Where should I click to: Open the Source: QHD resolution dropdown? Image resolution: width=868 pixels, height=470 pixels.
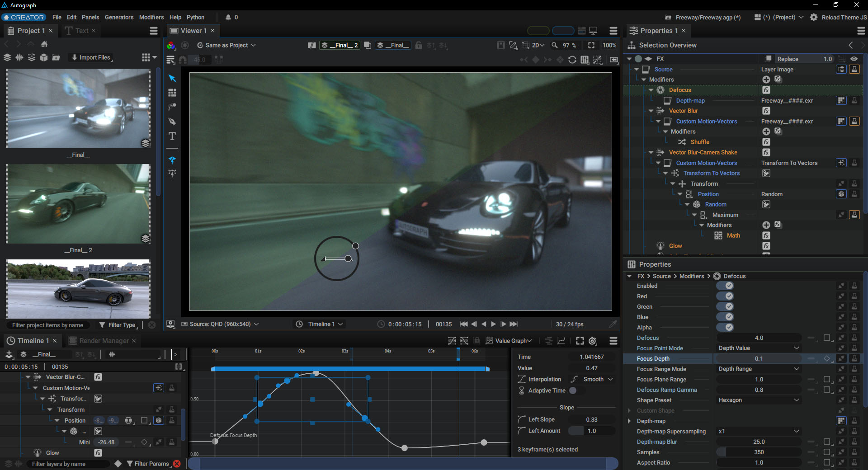pyautogui.click(x=220, y=324)
